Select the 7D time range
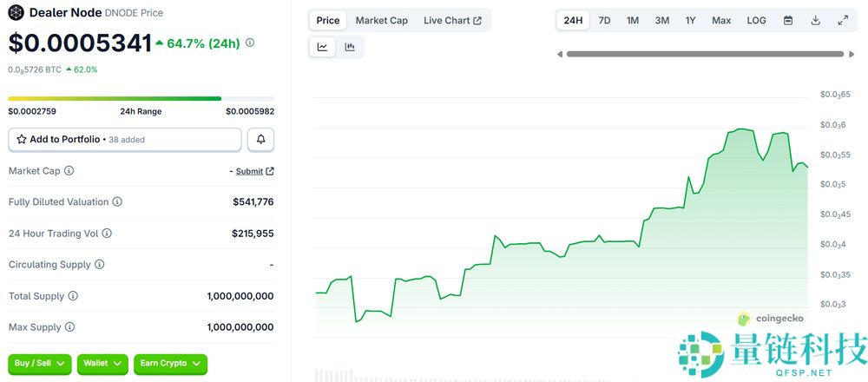The height and width of the screenshot is (382, 868). point(604,20)
